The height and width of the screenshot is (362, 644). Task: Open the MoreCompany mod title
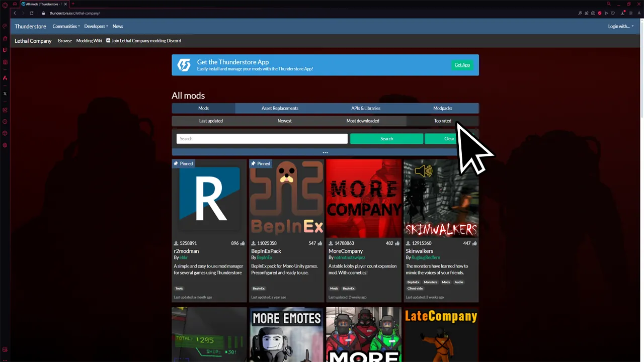[346, 251]
